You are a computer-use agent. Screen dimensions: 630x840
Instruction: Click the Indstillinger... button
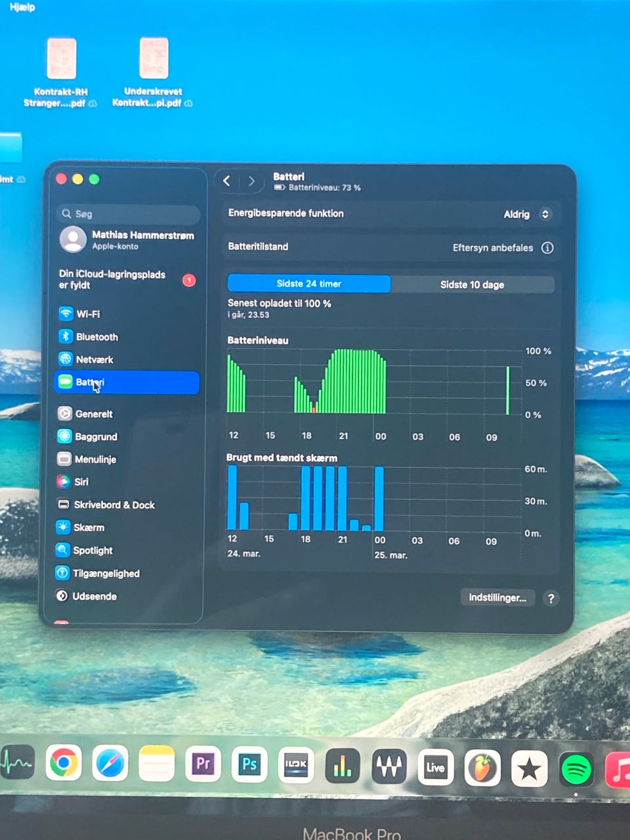click(x=497, y=597)
